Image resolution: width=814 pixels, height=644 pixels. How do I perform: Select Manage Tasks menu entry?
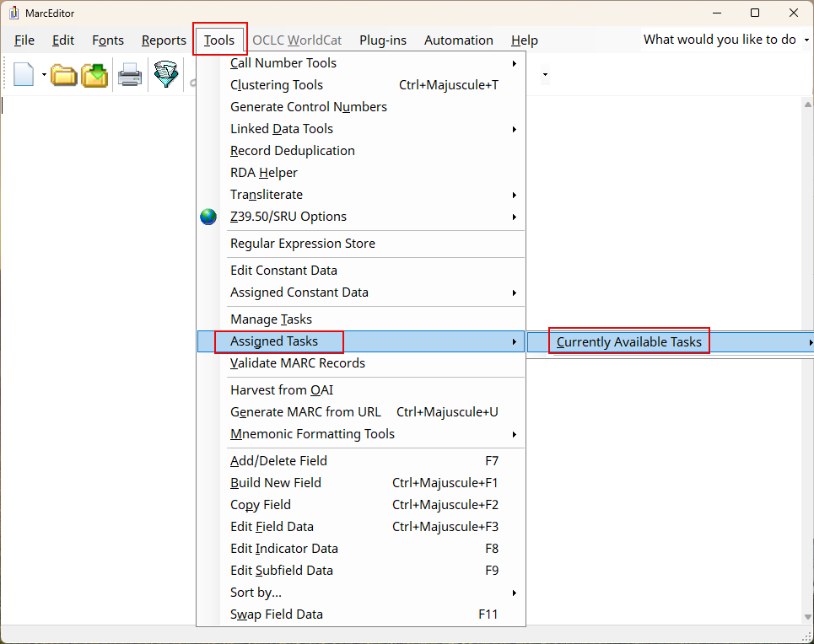point(271,319)
